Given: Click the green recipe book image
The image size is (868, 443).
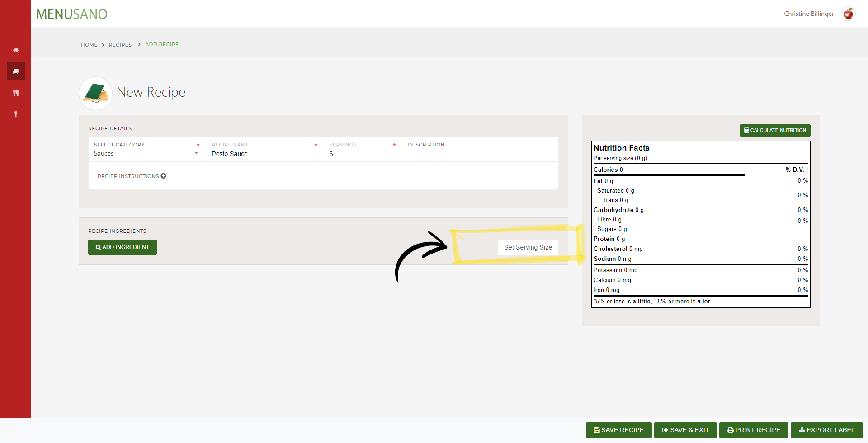Looking at the screenshot, I should click(95, 93).
